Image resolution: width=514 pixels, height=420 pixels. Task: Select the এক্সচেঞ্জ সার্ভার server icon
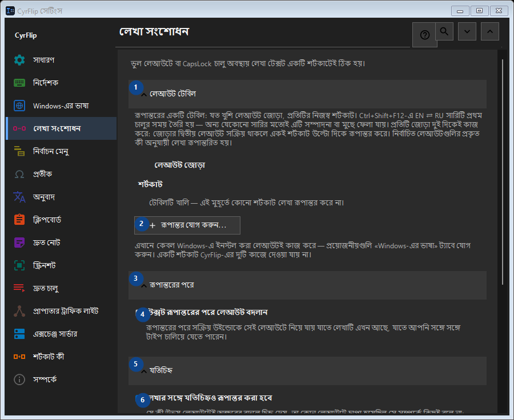[x=19, y=334]
